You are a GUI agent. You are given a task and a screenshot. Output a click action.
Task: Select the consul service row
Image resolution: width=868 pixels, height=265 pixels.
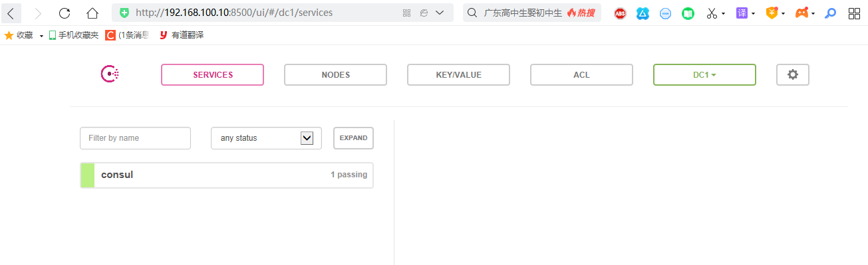226,175
